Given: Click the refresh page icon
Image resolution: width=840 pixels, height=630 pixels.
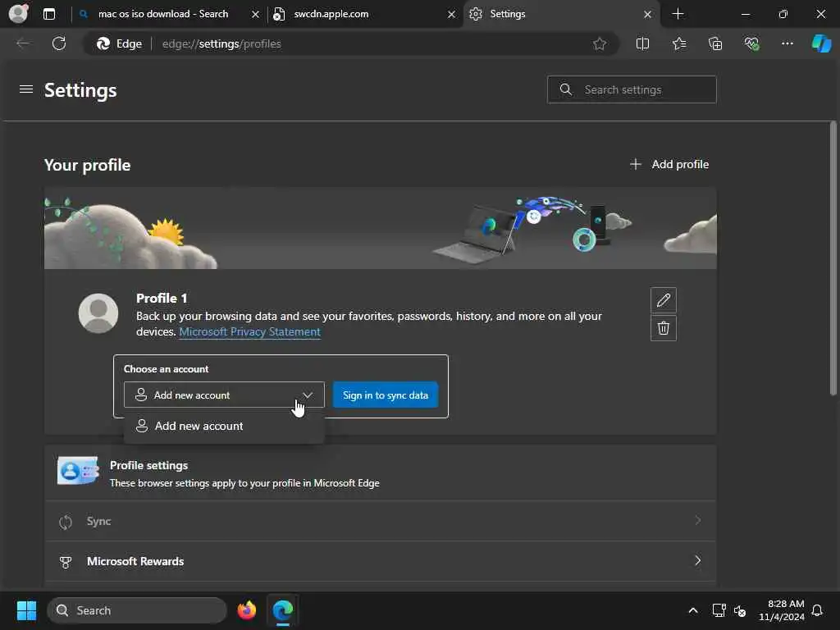Looking at the screenshot, I should (59, 43).
